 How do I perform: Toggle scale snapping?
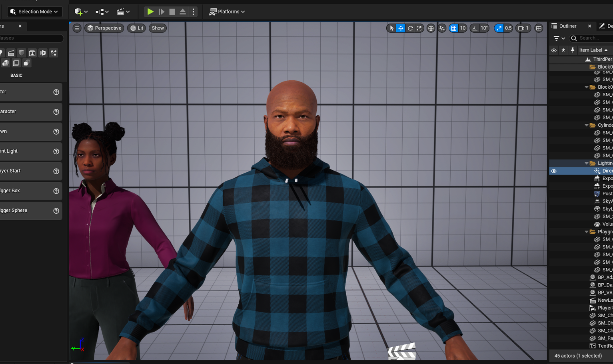(499, 28)
